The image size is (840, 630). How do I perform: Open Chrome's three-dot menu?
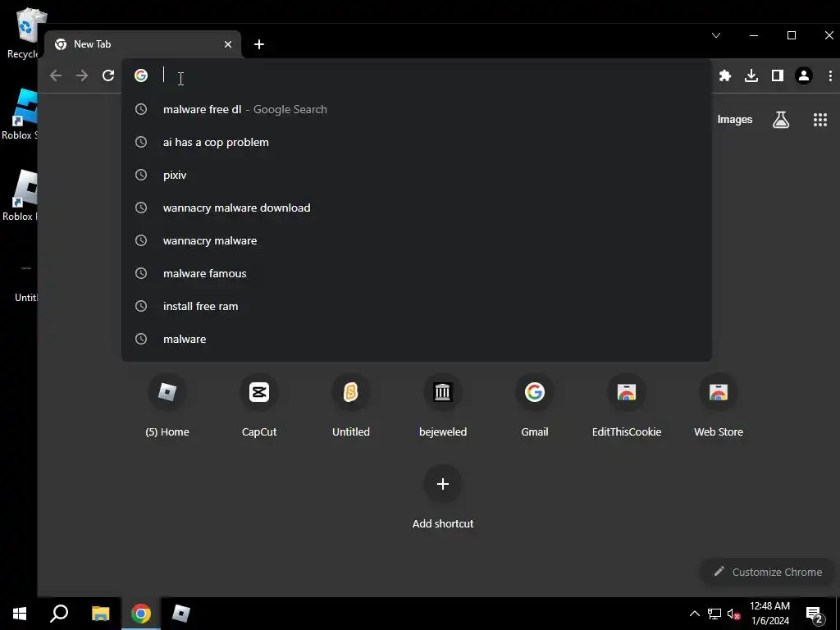[x=830, y=75]
